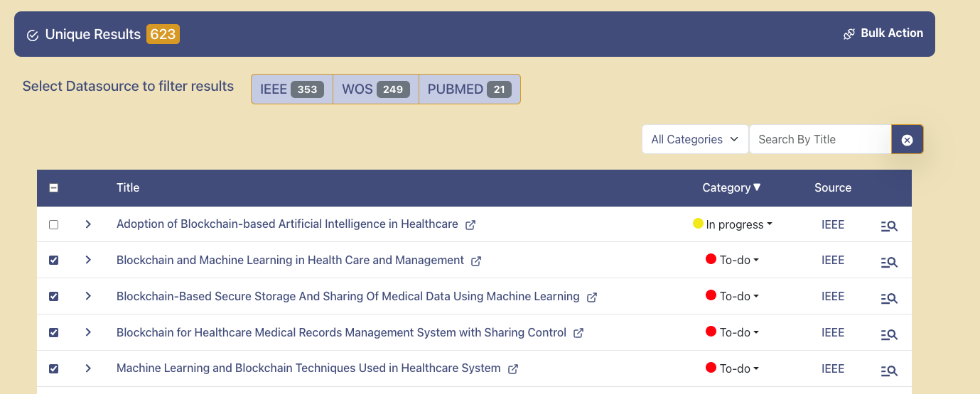Expand the Blockchain and Machine Learning in Health Care row

tap(88, 261)
